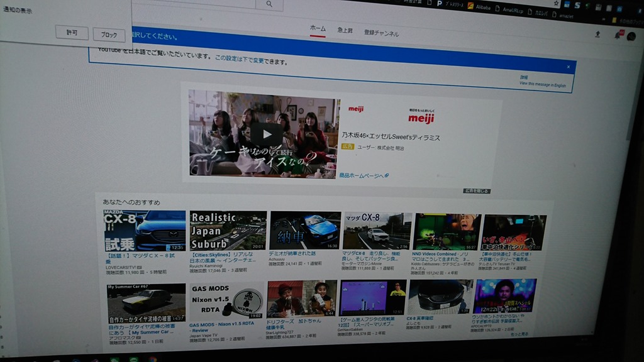644x362 pixels.
Task: Open the カエレバ bookmark
Action: (538, 13)
